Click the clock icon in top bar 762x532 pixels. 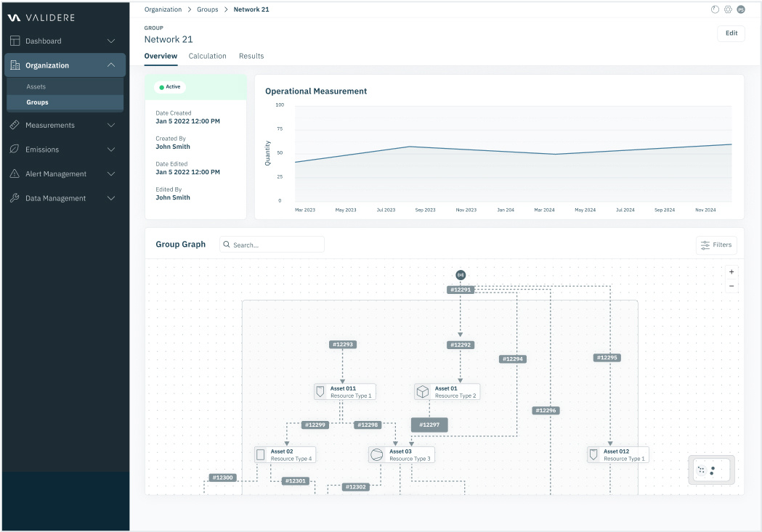pyautogui.click(x=715, y=9)
